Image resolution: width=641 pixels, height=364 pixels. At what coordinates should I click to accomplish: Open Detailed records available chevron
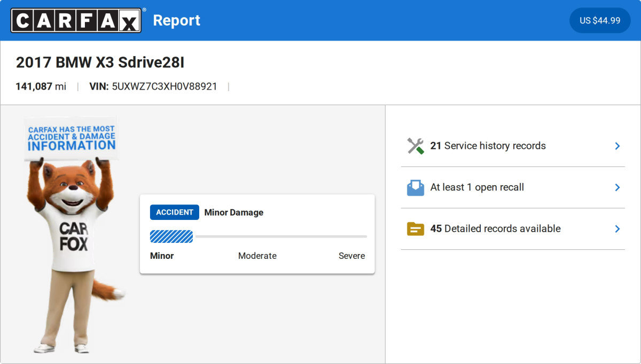tap(617, 229)
